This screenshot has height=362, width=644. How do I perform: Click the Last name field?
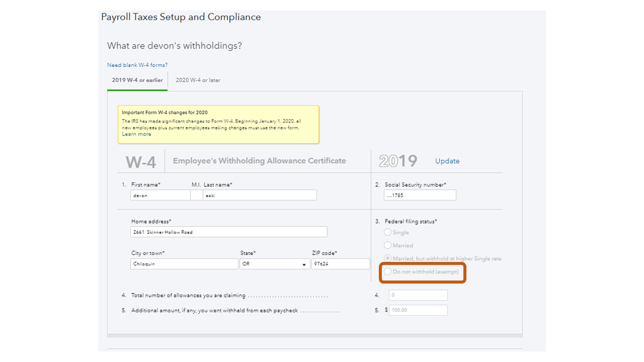click(x=259, y=195)
